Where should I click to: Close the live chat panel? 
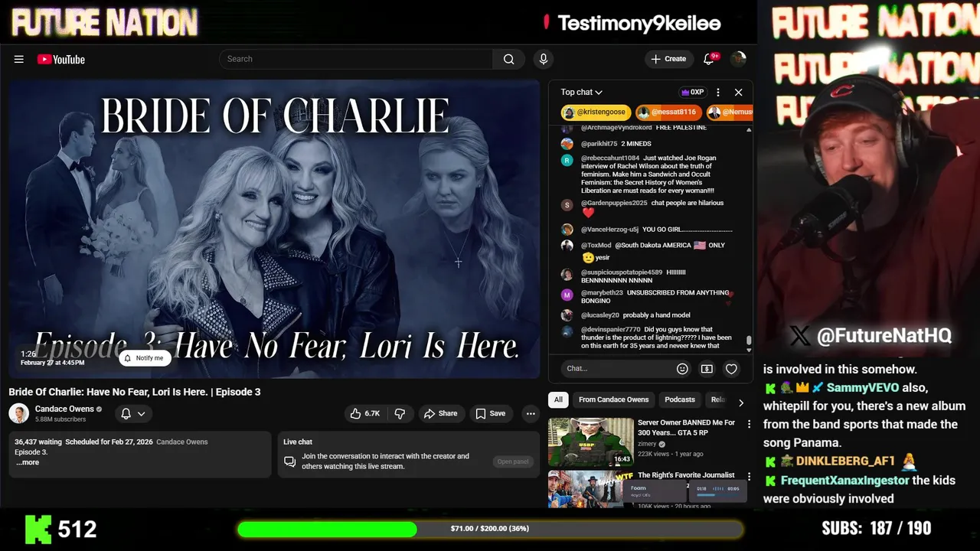click(738, 92)
